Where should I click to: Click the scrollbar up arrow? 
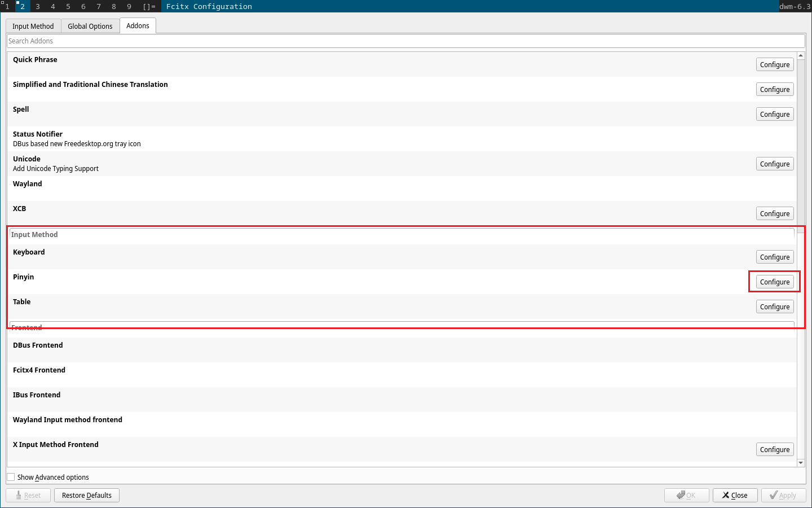point(801,56)
